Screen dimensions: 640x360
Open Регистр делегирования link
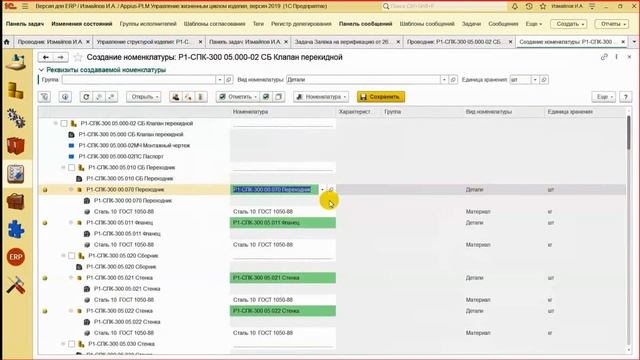pyautogui.click(x=301, y=24)
